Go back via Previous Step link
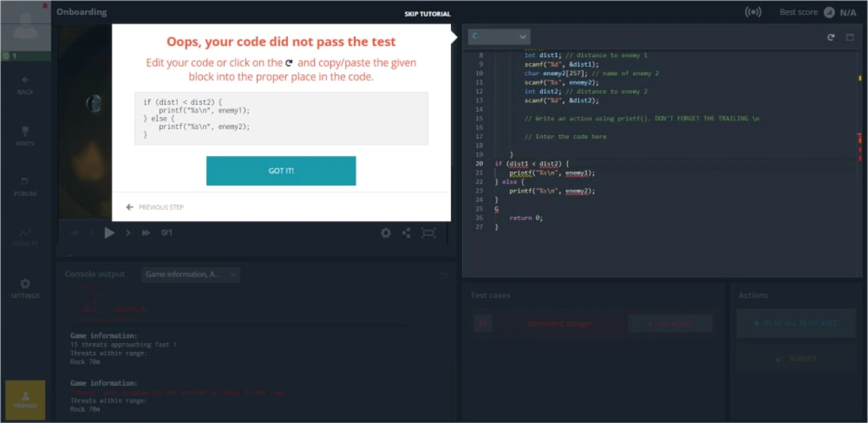Screen dimensions: 868x423 click(155, 207)
